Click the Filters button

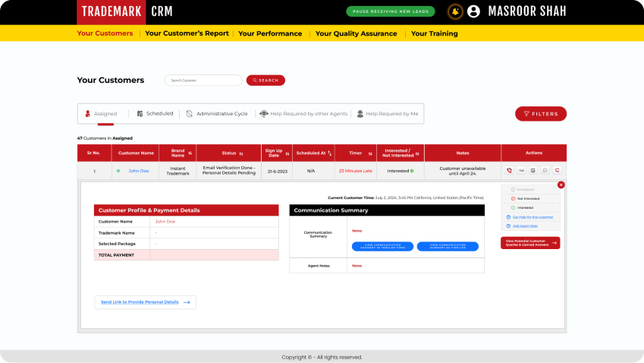click(540, 114)
